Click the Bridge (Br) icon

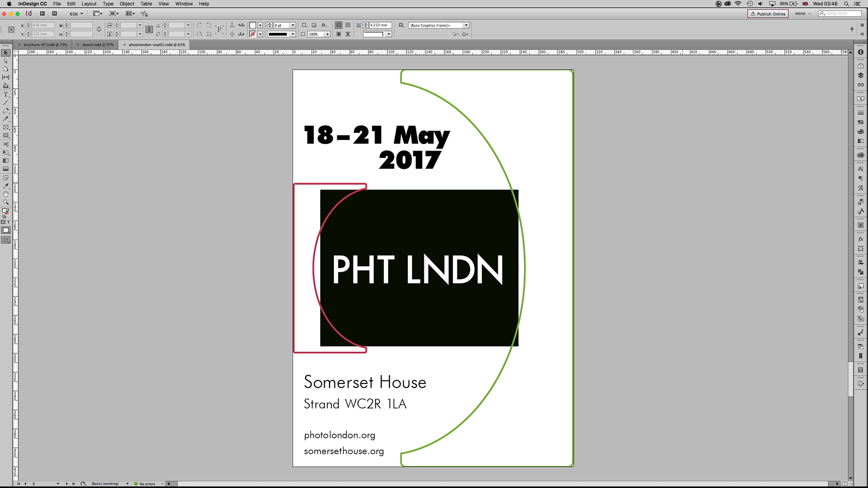(x=42, y=14)
